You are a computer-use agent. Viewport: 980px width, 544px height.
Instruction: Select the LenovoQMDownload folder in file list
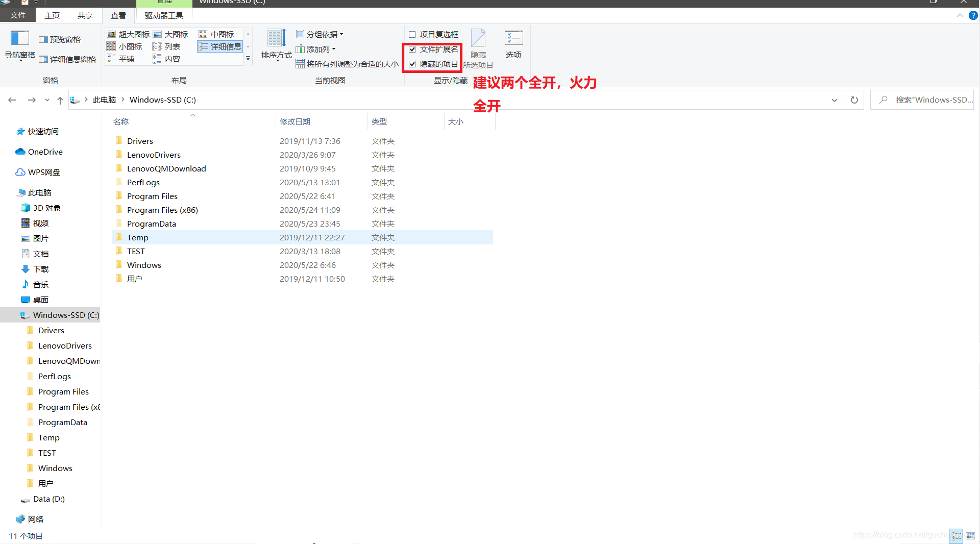tap(302, 168)
